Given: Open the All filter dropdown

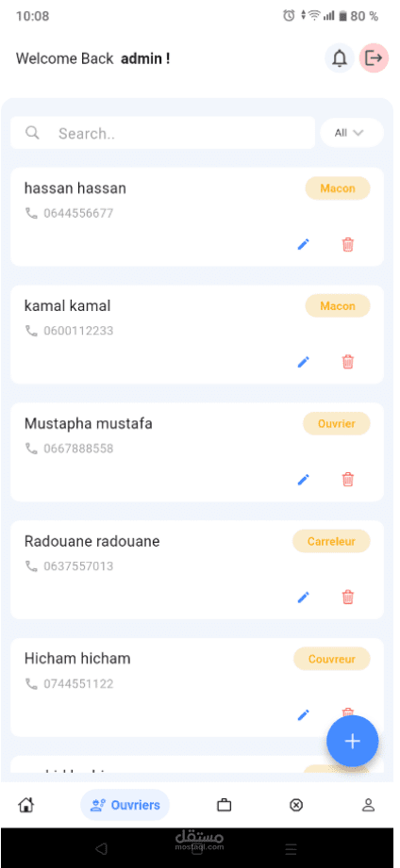Looking at the screenshot, I should (x=352, y=133).
